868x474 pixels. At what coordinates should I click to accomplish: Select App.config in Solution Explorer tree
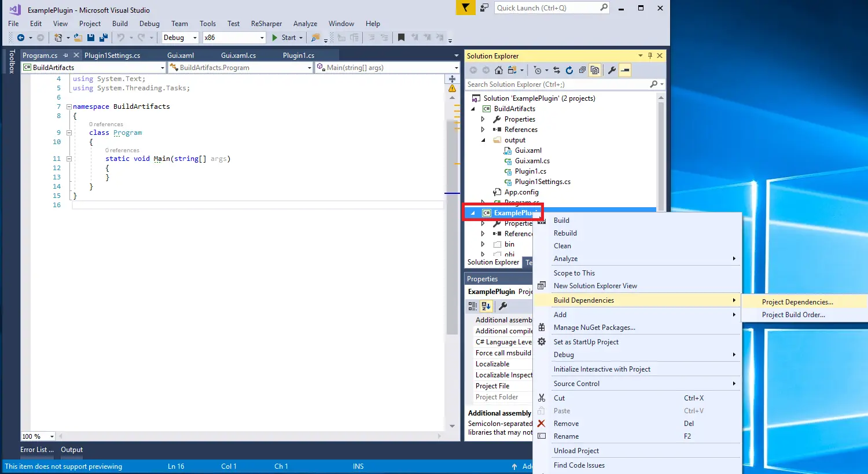(521, 192)
